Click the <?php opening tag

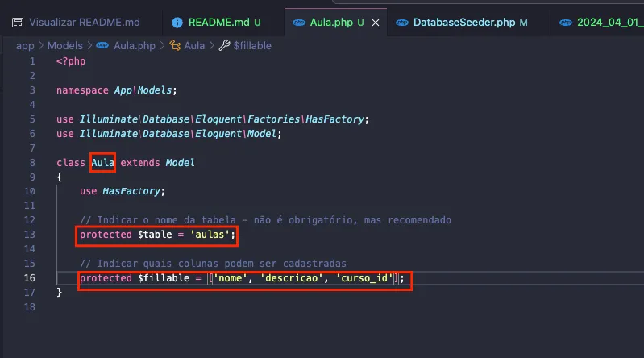(x=71, y=61)
